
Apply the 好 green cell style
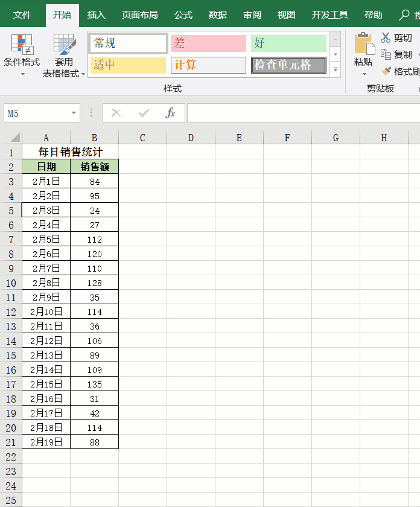288,43
